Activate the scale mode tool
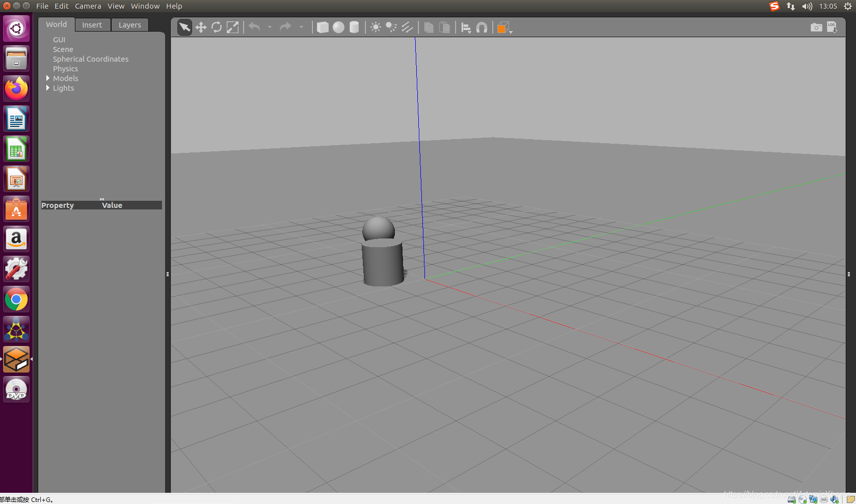This screenshot has height=504, width=856. pyautogui.click(x=232, y=27)
